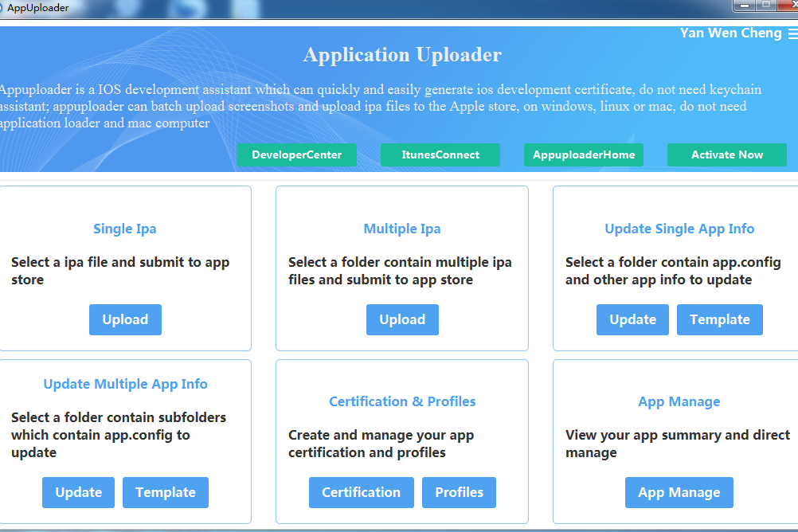The width and height of the screenshot is (798, 532).
Task: Click the Yan Wen Cheng account name
Action: coord(730,33)
